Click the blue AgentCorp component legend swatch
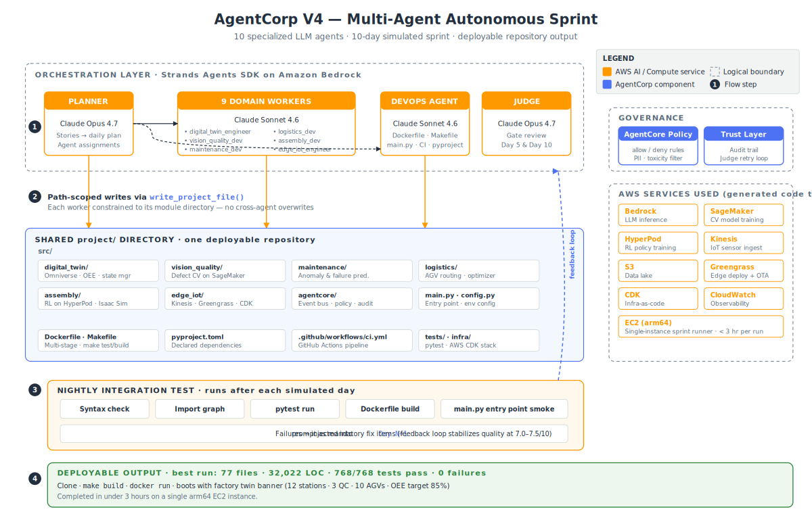This screenshot has height=520, width=812. coord(607,85)
